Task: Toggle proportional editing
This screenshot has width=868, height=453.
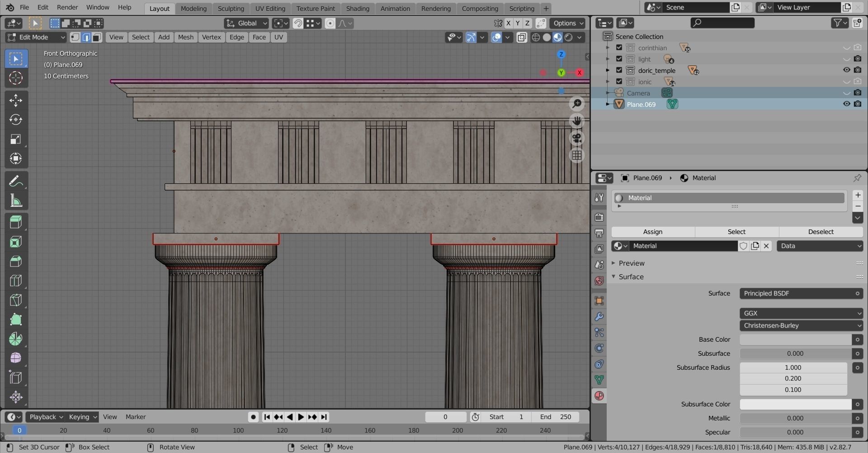Action: [330, 23]
